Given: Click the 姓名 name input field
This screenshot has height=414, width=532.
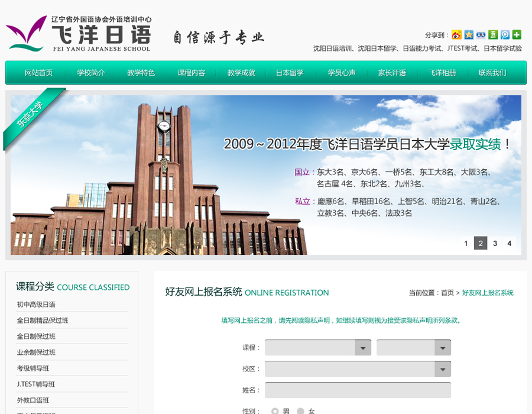Looking at the screenshot, I should point(358,390).
